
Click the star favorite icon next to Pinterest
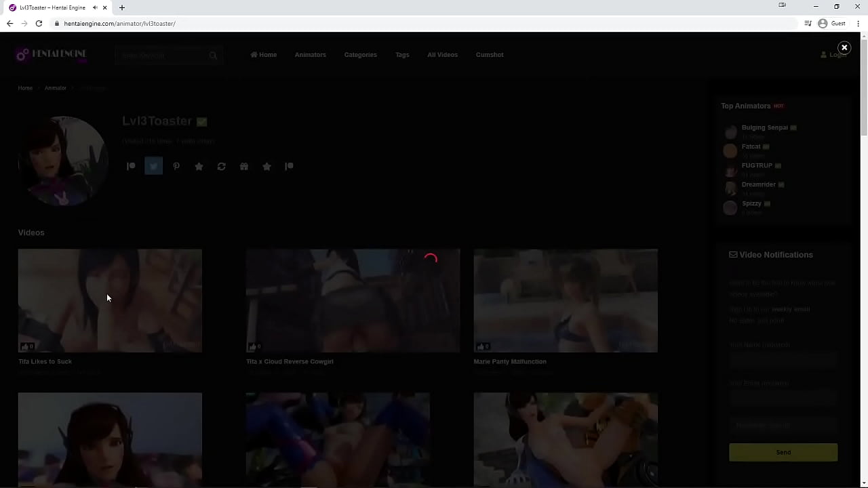point(199,166)
